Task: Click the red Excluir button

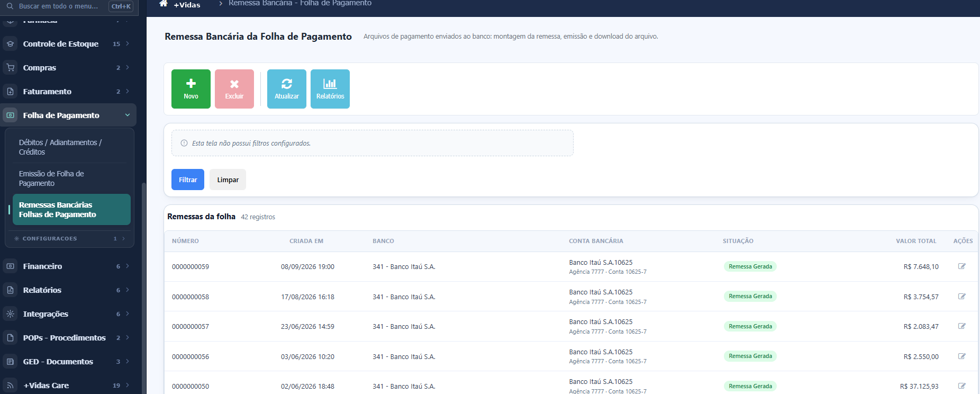Action: point(234,89)
